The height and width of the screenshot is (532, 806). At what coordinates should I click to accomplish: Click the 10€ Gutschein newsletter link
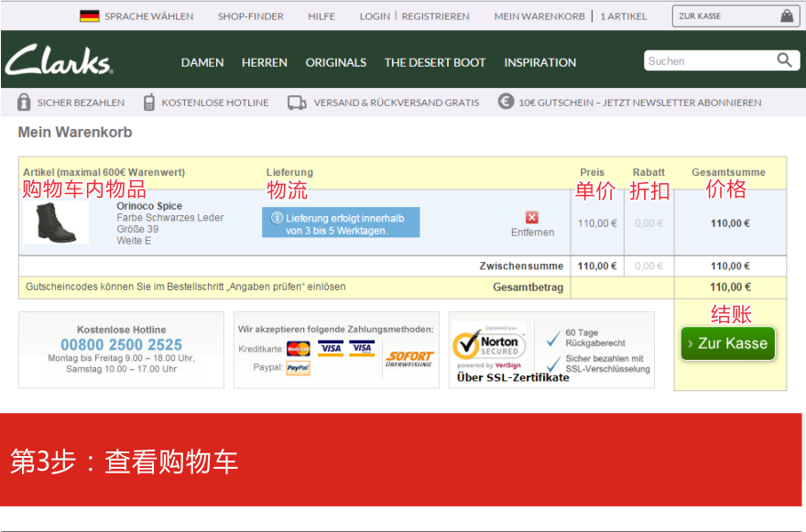coord(640,103)
